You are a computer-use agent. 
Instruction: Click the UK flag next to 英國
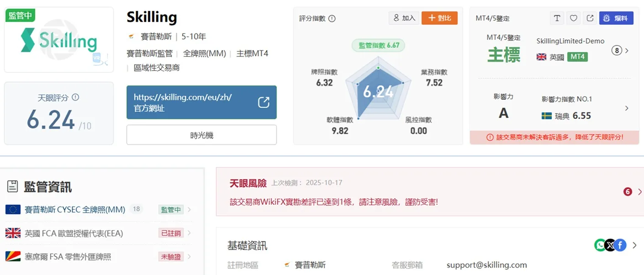click(541, 57)
